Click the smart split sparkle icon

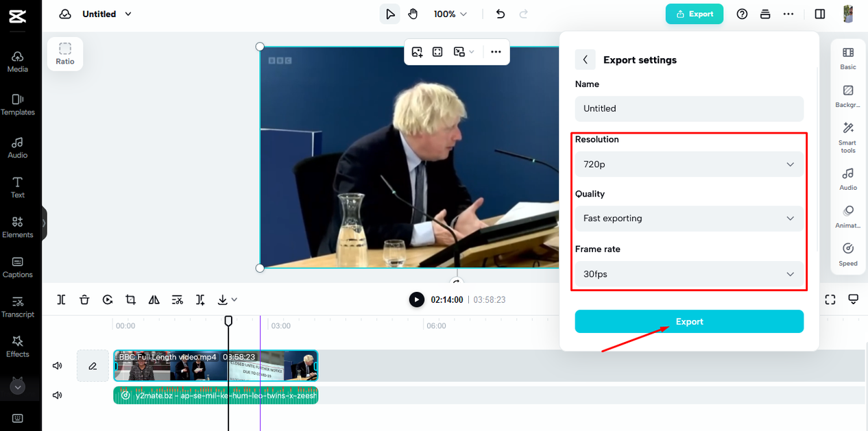tap(200, 299)
